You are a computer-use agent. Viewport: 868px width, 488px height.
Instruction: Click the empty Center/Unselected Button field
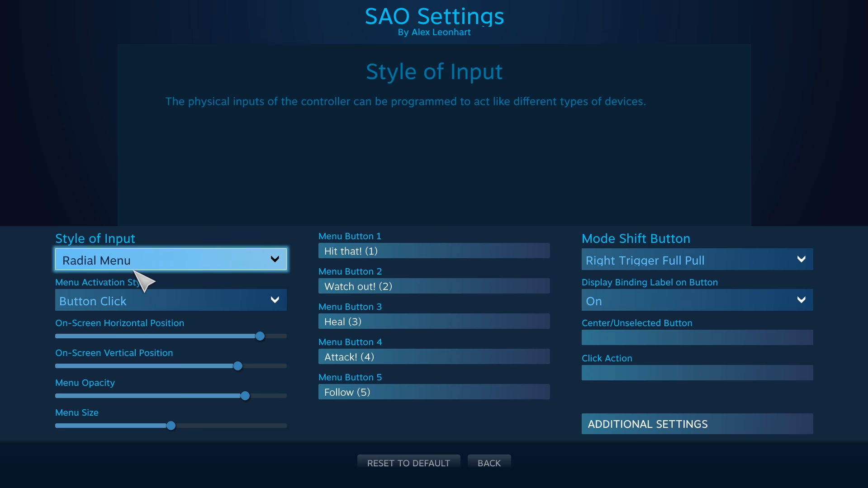[697, 337]
